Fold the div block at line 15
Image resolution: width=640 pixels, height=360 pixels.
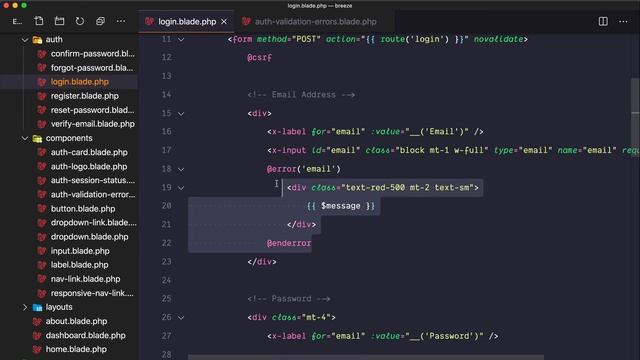click(181, 113)
